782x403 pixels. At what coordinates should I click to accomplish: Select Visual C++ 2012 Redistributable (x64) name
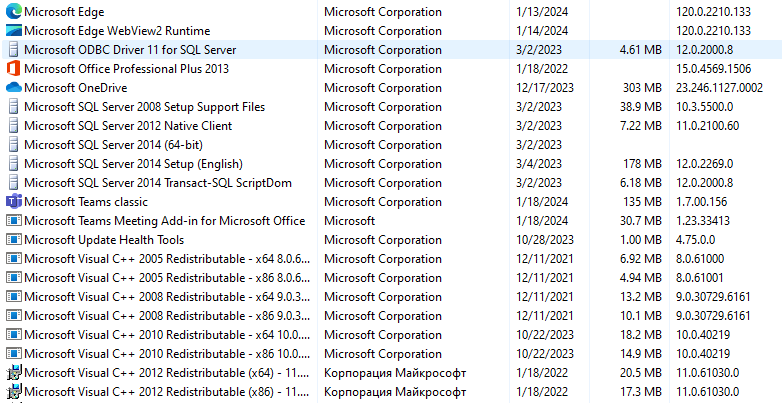point(167,373)
